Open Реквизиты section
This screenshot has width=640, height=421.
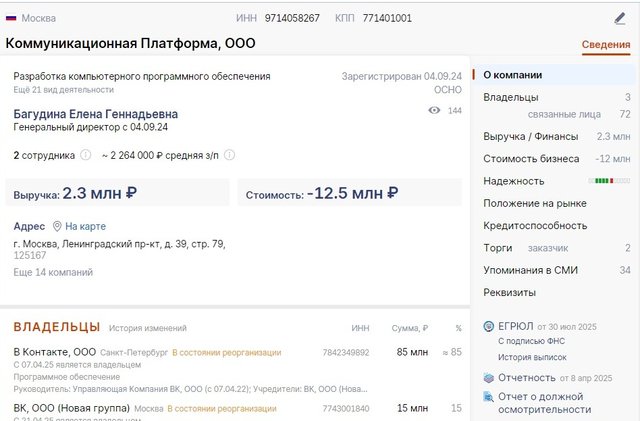(509, 292)
